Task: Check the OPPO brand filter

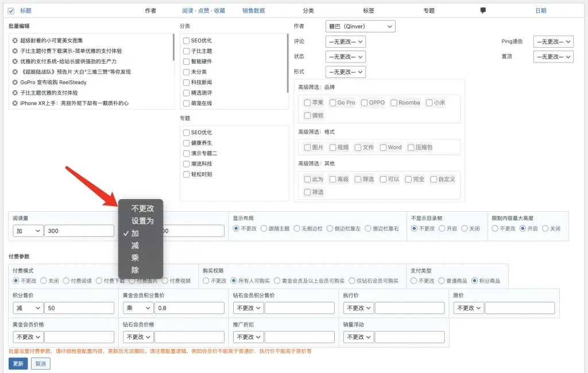Action: pyautogui.click(x=364, y=103)
